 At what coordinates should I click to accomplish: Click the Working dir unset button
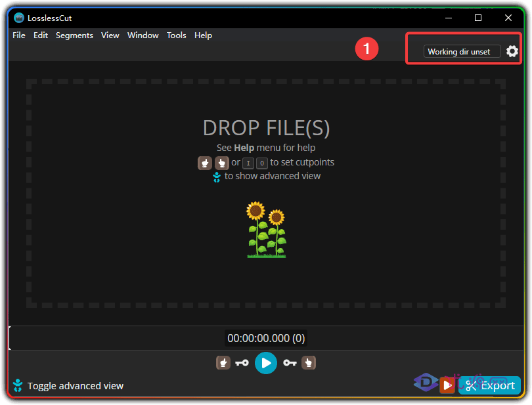click(462, 51)
